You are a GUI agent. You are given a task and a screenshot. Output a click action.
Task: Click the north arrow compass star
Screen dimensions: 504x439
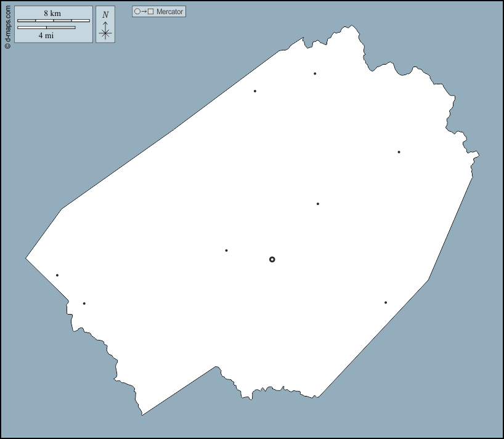(x=105, y=33)
